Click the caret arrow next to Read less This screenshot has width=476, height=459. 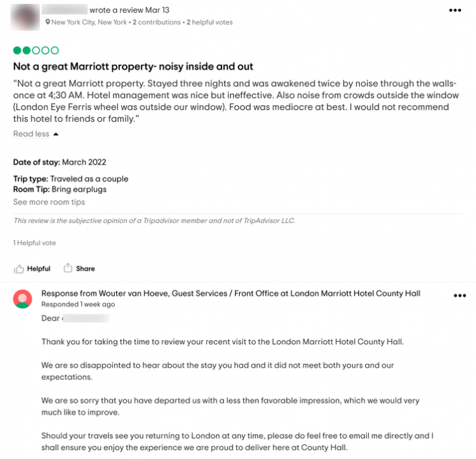pos(56,134)
